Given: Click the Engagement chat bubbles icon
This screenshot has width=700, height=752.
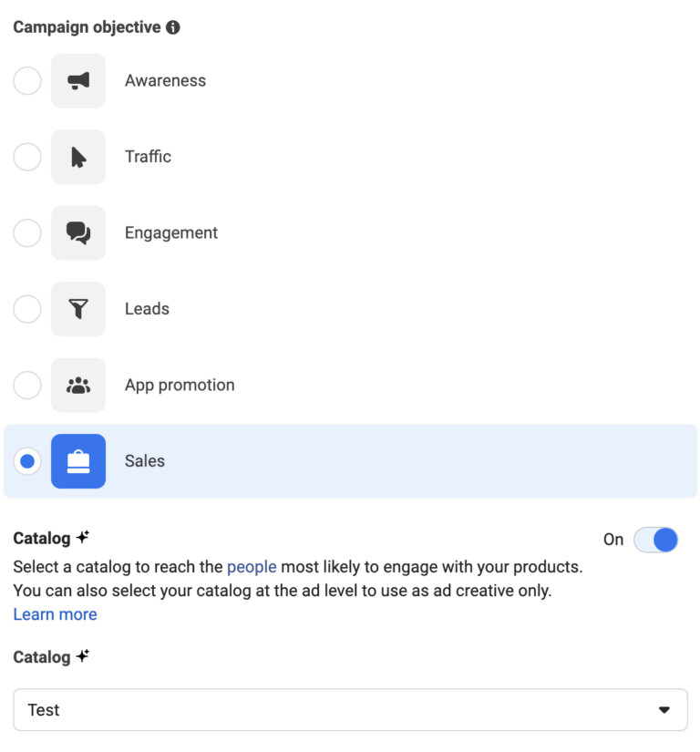Looking at the screenshot, I should [78, 233].
